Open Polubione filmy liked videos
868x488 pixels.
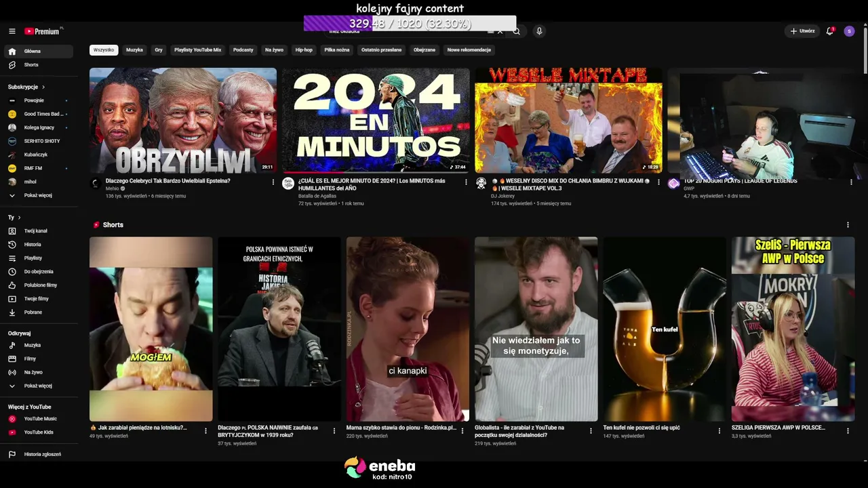click(x=38, y=285)
